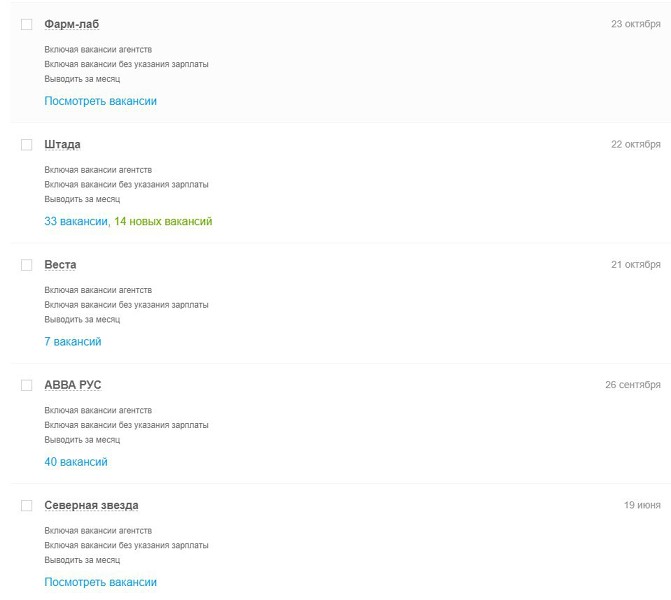Click the 19 июня date label

[642, 506]
